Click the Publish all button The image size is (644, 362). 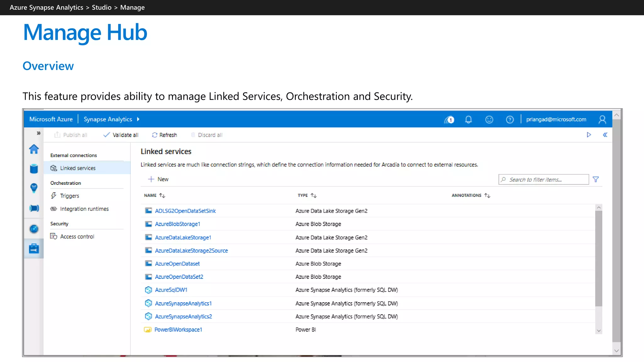71,135
